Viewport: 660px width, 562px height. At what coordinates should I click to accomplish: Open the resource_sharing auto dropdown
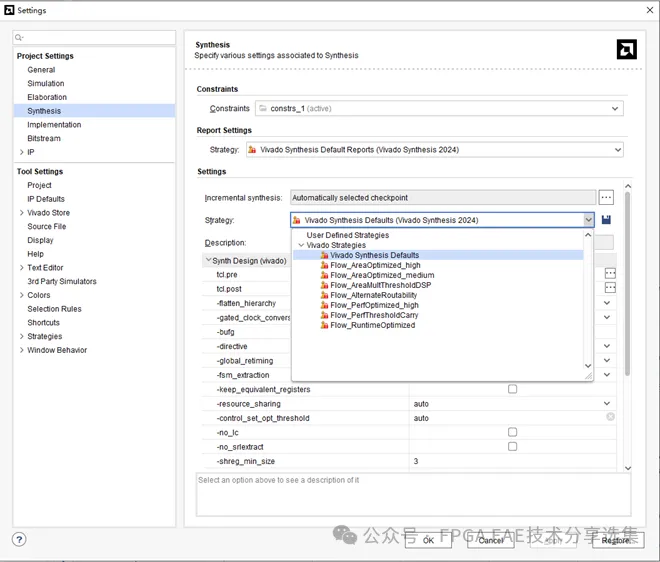pos(606,404)
